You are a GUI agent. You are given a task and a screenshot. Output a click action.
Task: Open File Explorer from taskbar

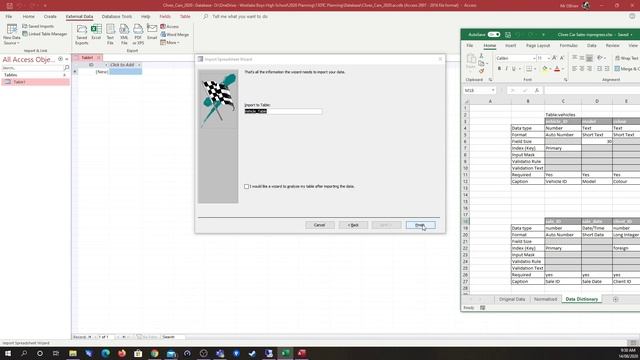click(x=73, y=353)
